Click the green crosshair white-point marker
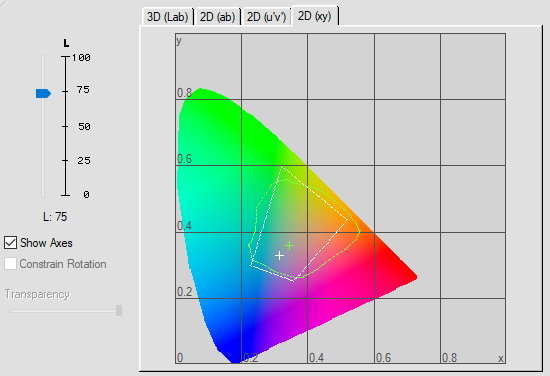The width and height of the screenshot is (550, 376). (289, 246)
